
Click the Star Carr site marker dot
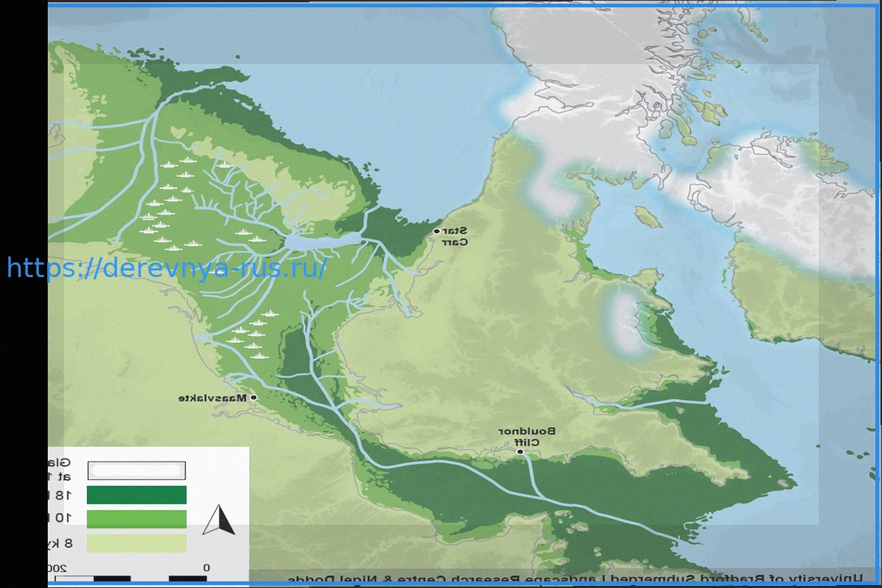pyautogui.click(x=437, y=232)
